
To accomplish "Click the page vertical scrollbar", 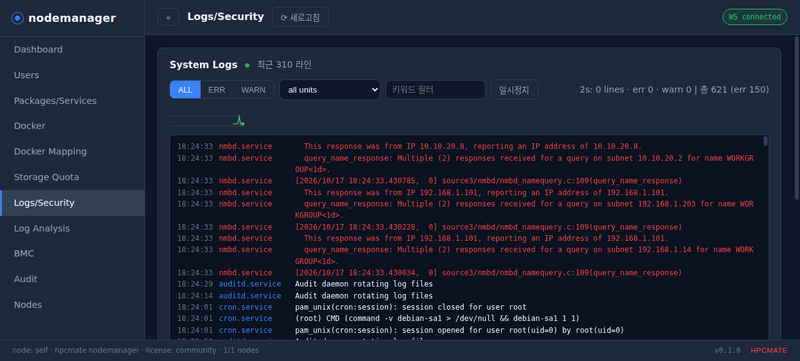I will (797, 117).
